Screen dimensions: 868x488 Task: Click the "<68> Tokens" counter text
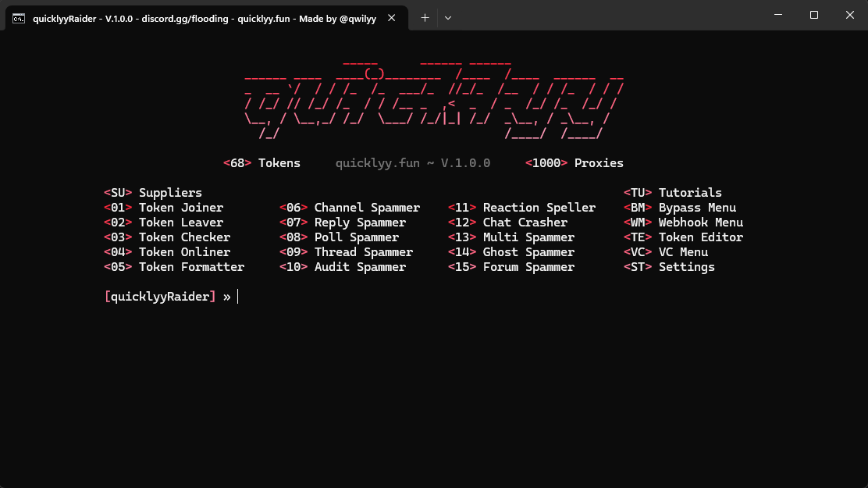(x=261, y=163)
